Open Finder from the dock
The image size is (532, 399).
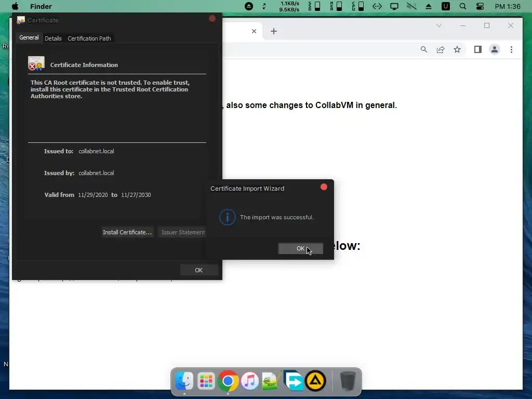(184, 381)
